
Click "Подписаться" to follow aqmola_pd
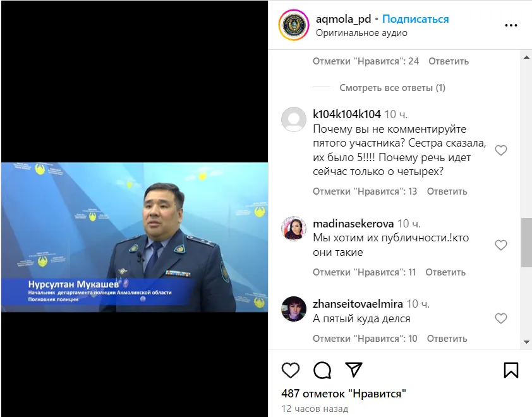(416, 19)
